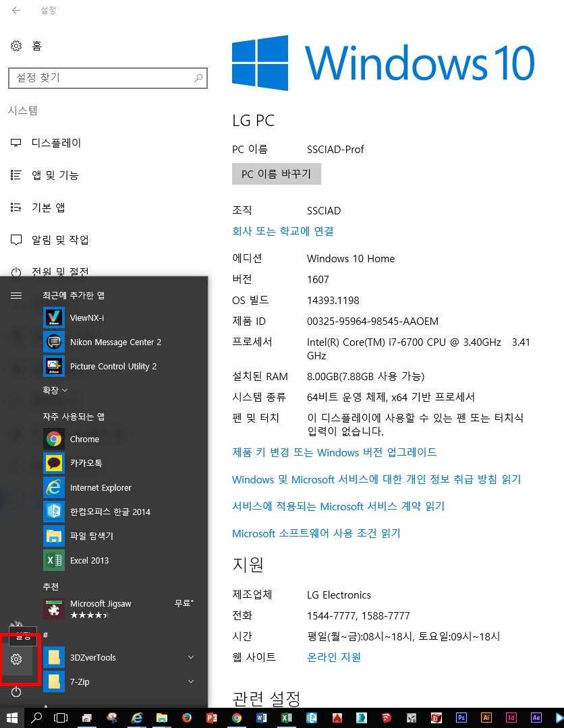Expand the 3DZverTools folder
The width and height of the screenshot is (564, 728).
coord(191,657)
